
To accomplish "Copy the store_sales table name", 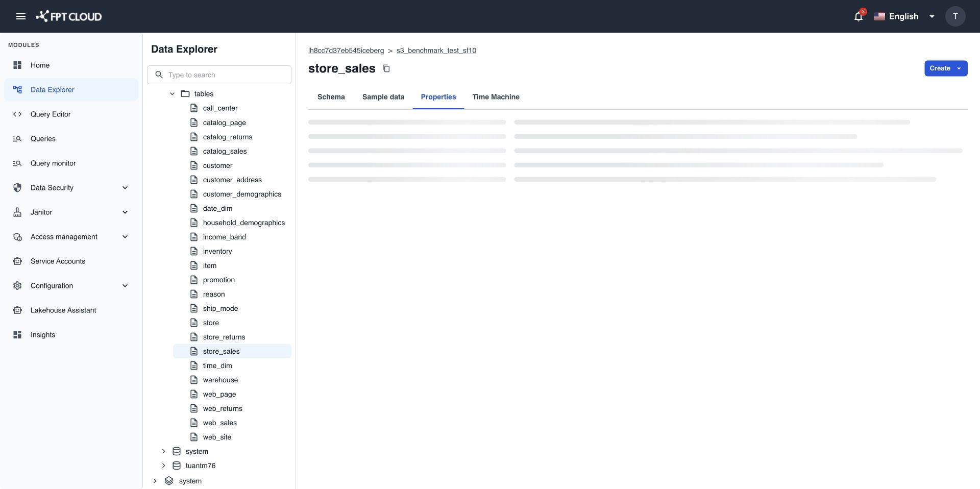I will tap(386, 68).
